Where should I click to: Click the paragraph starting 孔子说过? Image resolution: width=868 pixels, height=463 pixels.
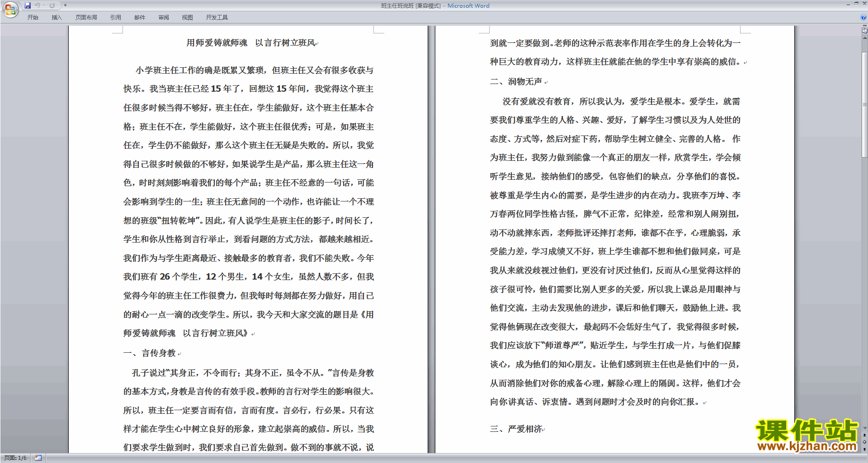(249, 410)
